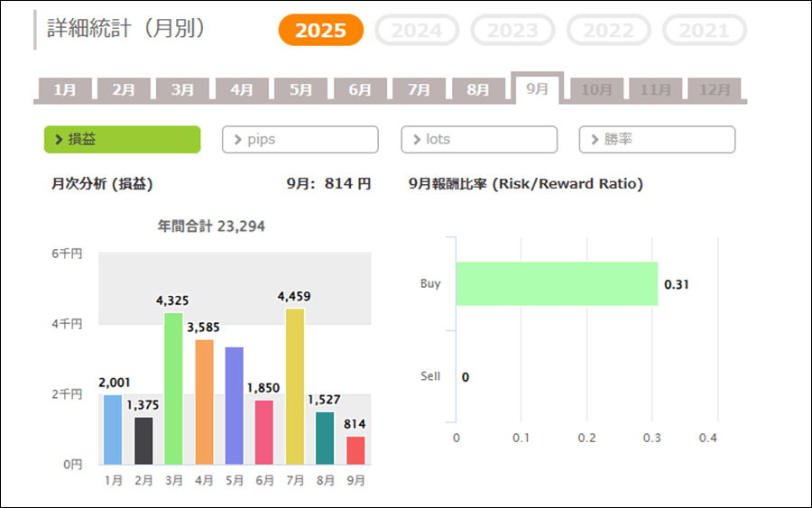The height and width of the screenshot is (508, 812).
Task: Expand the lots category selector
Action: [x=478, y=140]
